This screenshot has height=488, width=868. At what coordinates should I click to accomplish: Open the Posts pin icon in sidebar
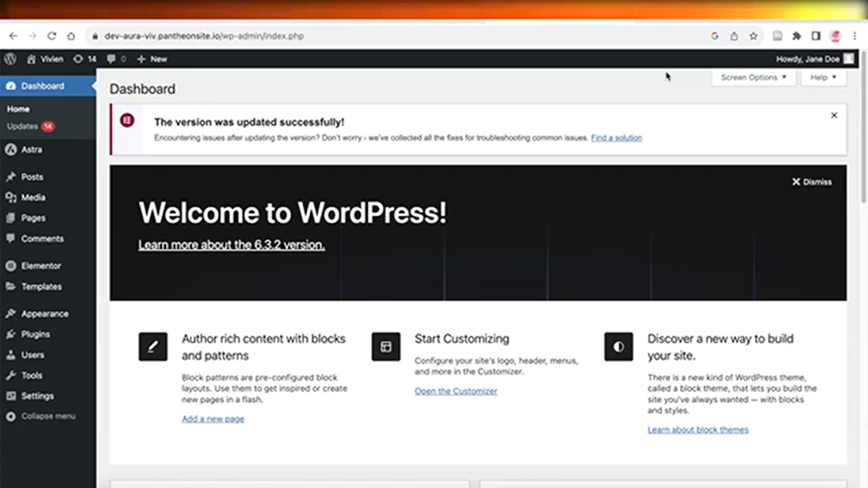coord(11,177)
